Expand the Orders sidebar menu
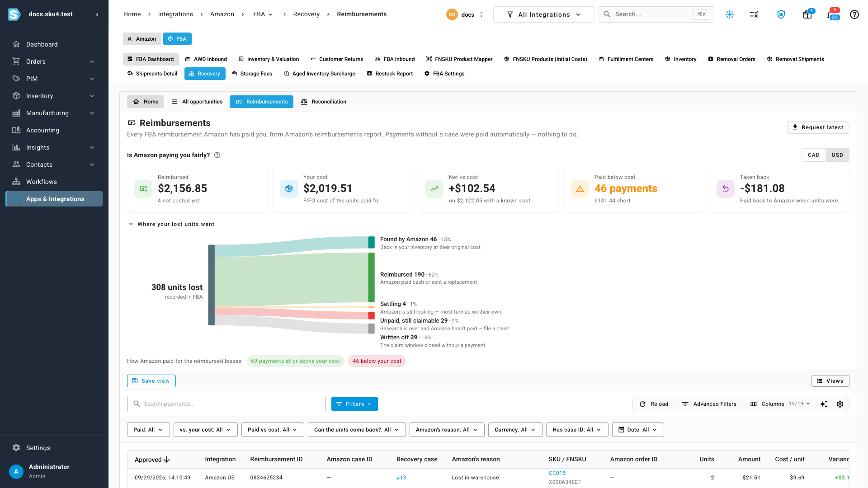 54,61
